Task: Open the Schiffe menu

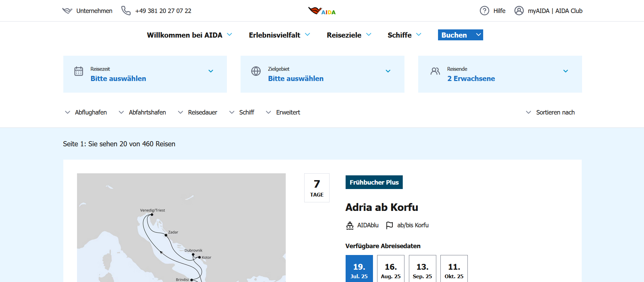Action: tap(404, 35)
